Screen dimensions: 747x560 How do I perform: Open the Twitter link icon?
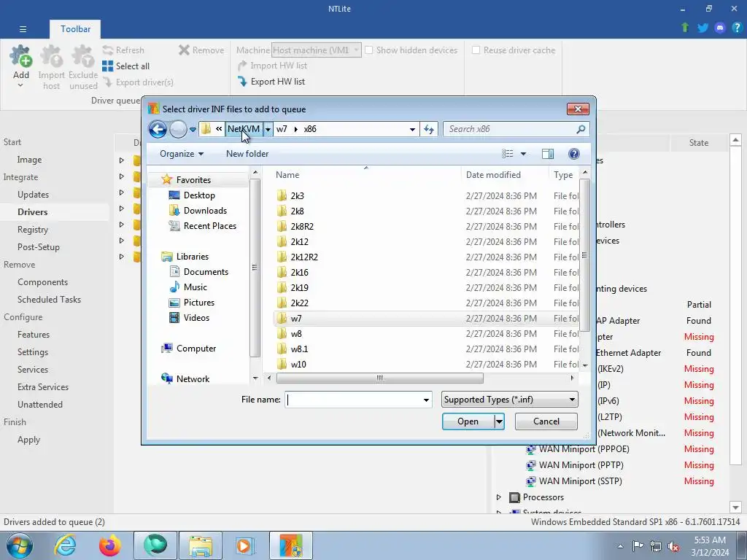point(703,28)
